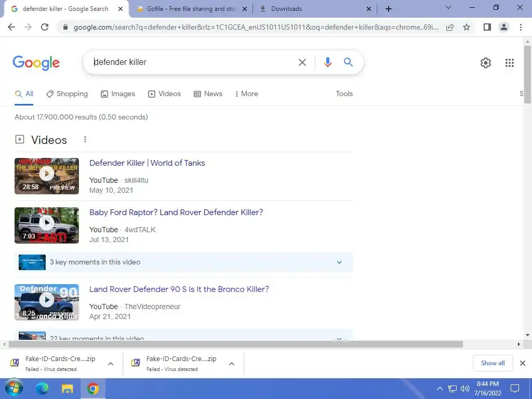
Task: Click the horizontal page scrollbar thumb
Action: 235,344
